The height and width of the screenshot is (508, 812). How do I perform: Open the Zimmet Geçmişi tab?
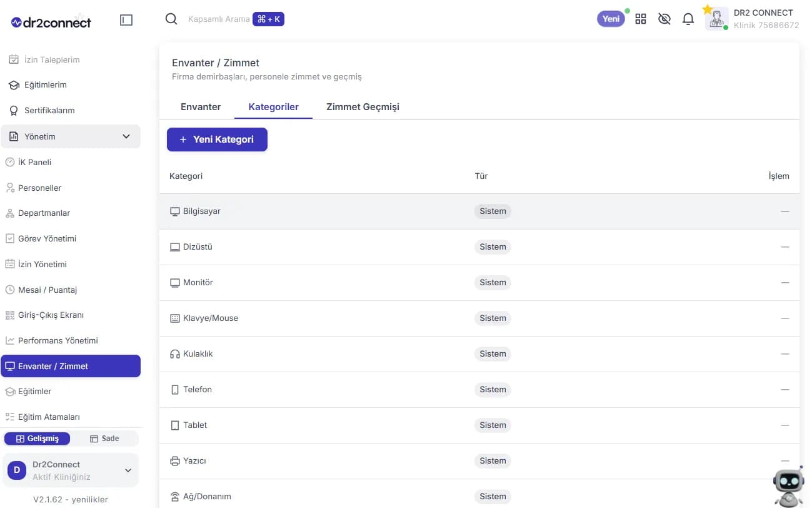click(363, 107)
